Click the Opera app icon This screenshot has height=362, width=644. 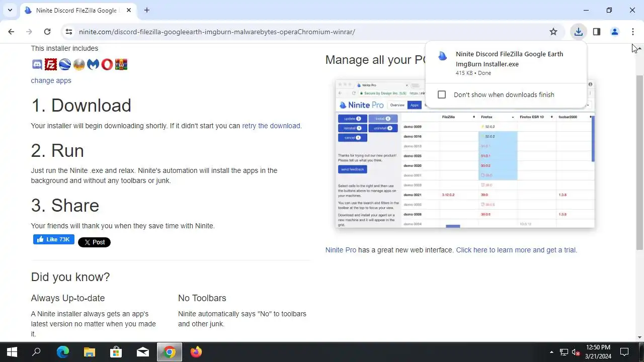point(107,64)
